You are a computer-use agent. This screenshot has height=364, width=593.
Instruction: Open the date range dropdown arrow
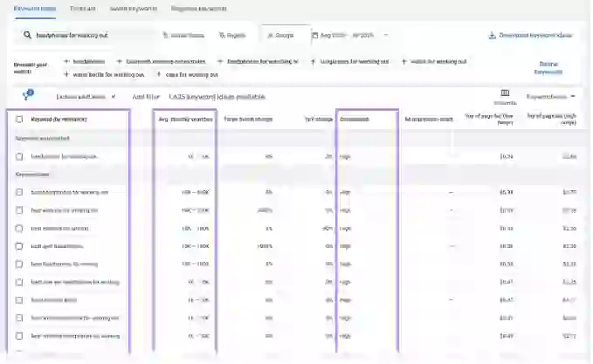pos(386,36)
